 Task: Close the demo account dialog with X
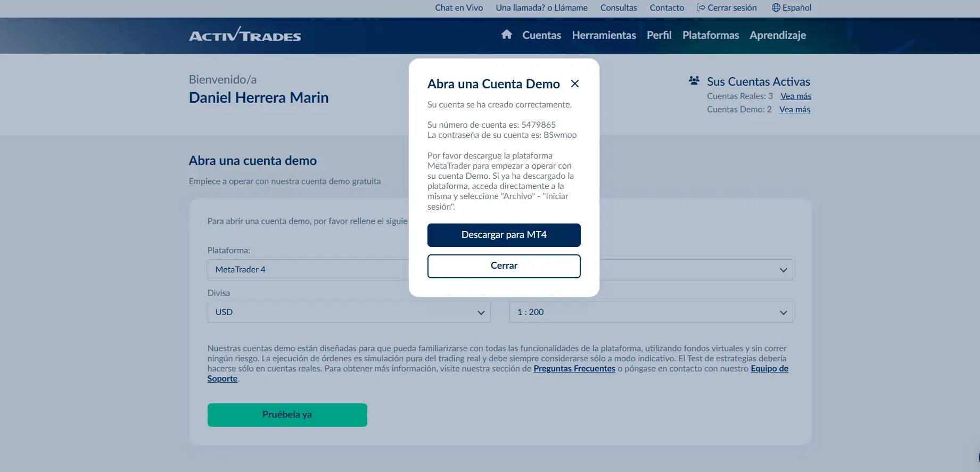(x=574, y=84)
